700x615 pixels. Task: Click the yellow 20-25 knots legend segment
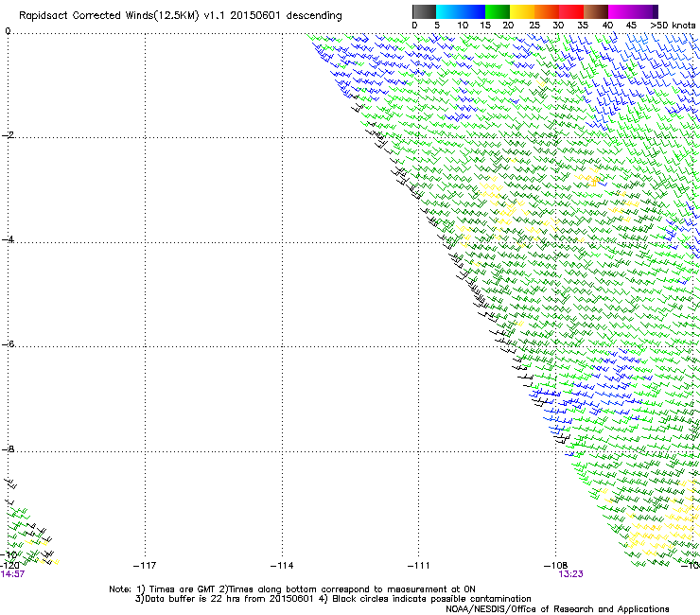pos(522,11)
